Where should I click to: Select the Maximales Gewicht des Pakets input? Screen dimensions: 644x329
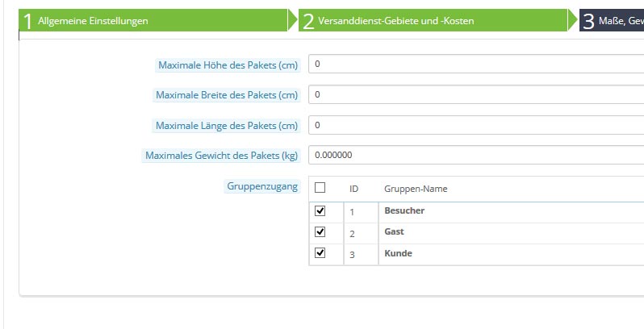(476, 155)
